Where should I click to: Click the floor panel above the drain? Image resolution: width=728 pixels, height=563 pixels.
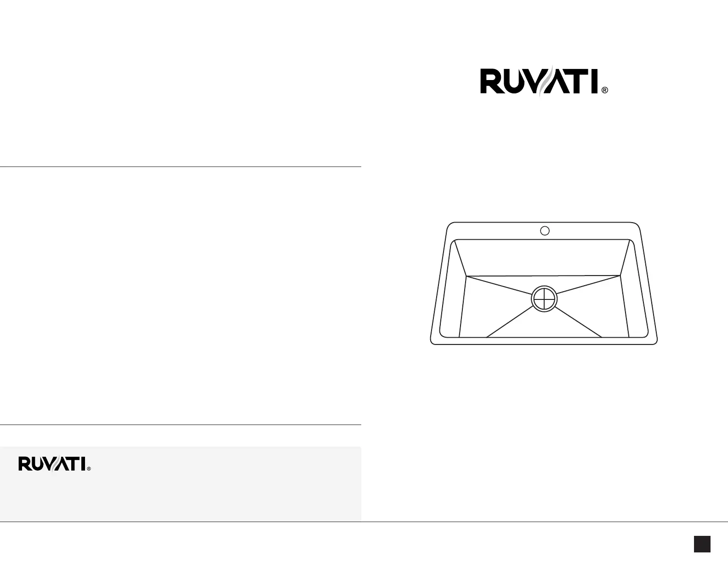point(544,282)
